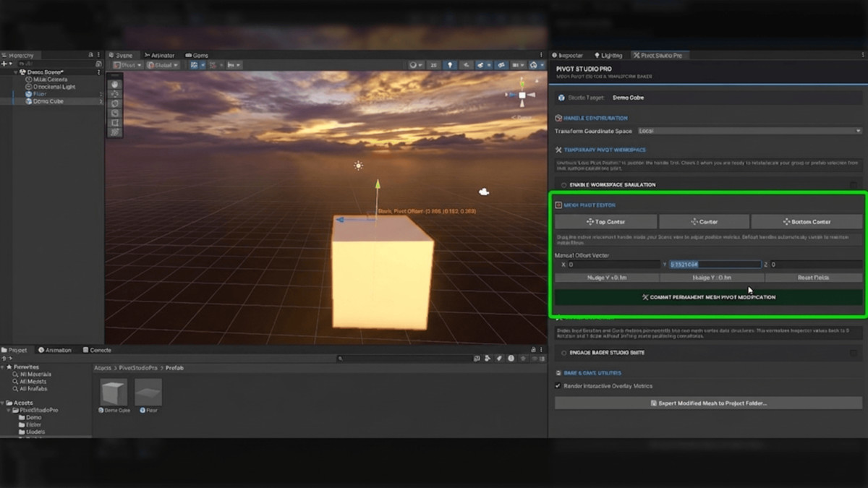868x488 pixels.
Task: Collapse the Demo Scene in Hierarchy
Action: coord(15,72)
